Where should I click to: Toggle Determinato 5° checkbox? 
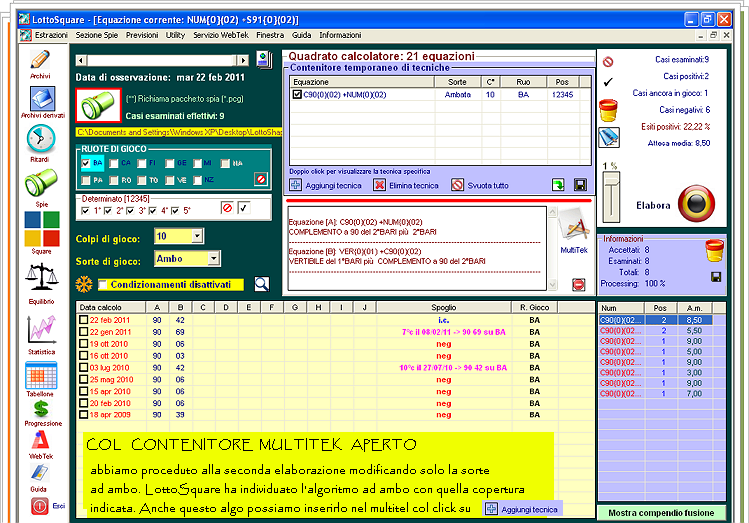tap(175, 211)
